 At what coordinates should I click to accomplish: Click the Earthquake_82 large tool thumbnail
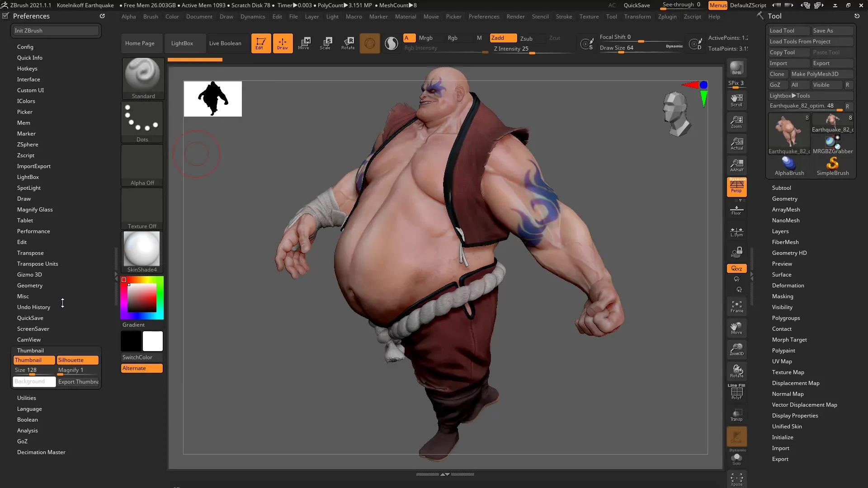pos(789,134)
